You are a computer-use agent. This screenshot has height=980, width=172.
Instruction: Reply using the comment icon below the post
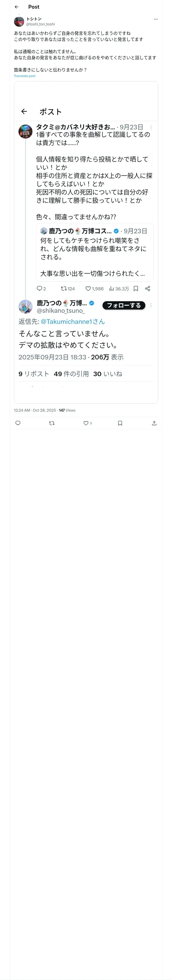(x=18, y=423)
